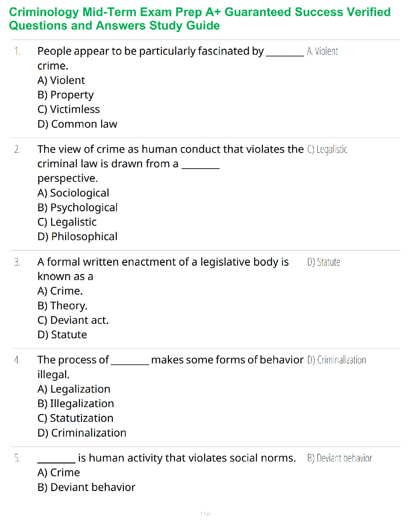Screen dimensions: 411x532
Task: Choose D) Common law in question 1
Action: click(77, 124)
